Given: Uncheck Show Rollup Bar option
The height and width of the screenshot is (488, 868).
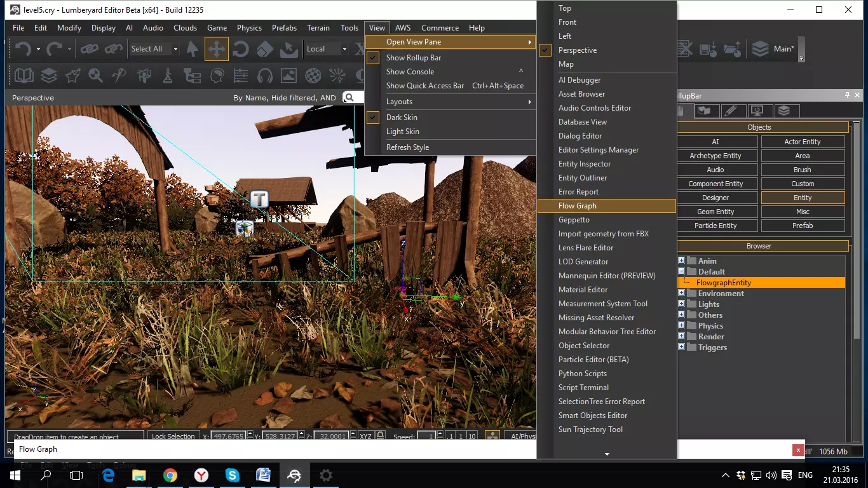Looking at the screenshot, I should (x=413, y=58).
